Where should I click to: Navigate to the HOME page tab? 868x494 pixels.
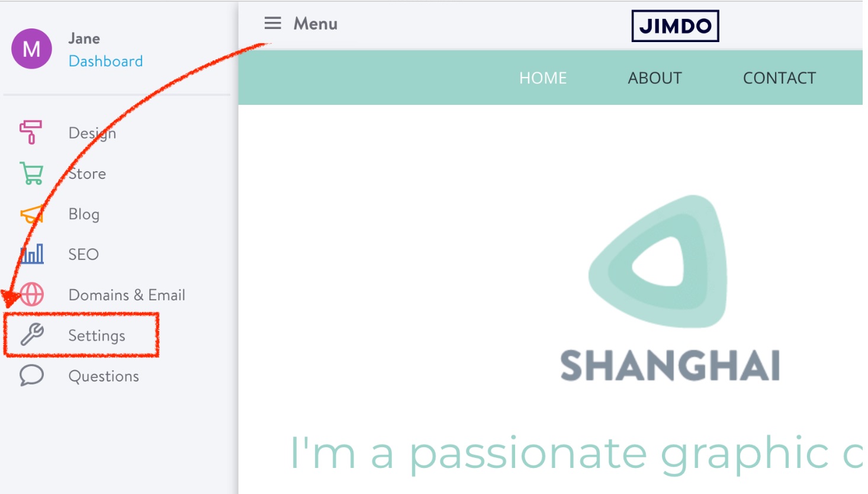tap(543, 78)
